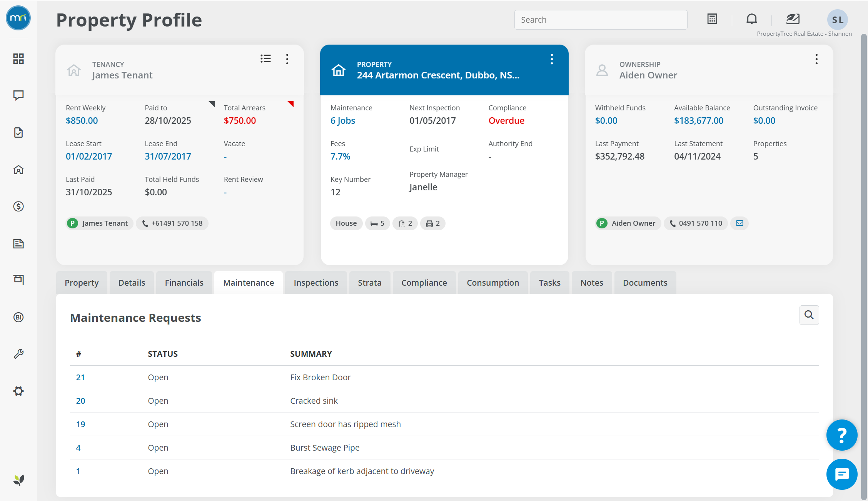Click the leaf icon at sidebar bottom
868x501 pixels.
tap(18, 480)
